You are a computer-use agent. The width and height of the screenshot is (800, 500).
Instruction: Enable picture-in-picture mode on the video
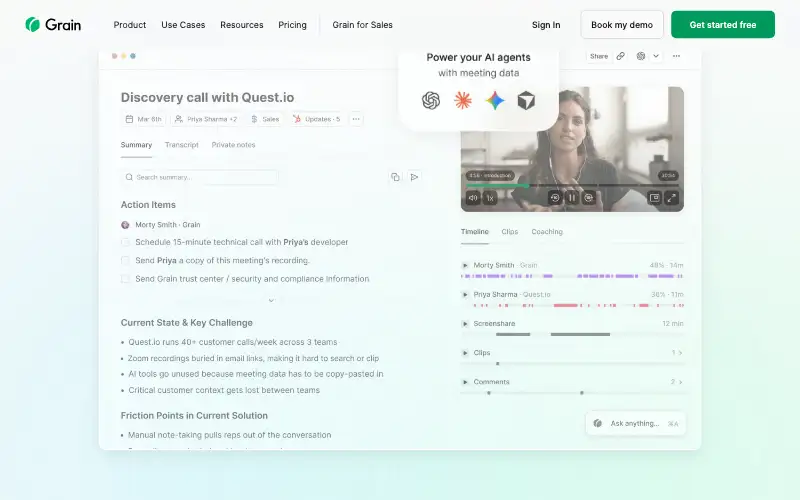(655, 197)
